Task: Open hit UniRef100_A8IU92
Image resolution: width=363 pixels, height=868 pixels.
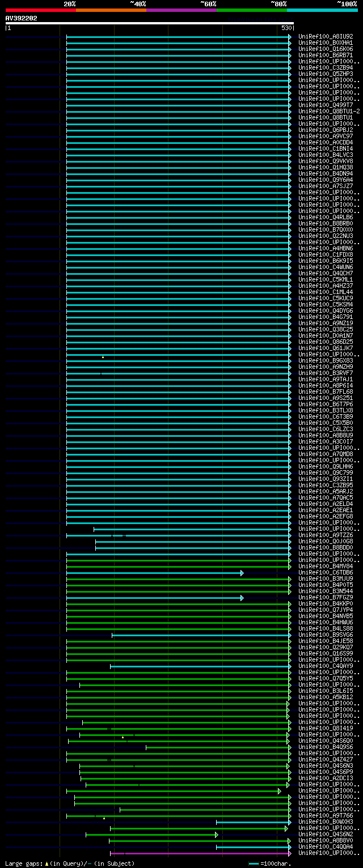Action: coord(326,36)
